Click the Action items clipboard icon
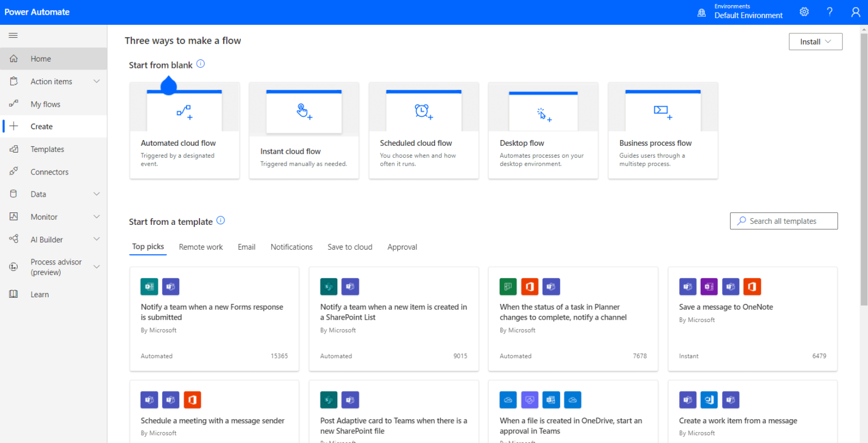The width and height of the screenshot is (868, 443). tap(14, 81)
